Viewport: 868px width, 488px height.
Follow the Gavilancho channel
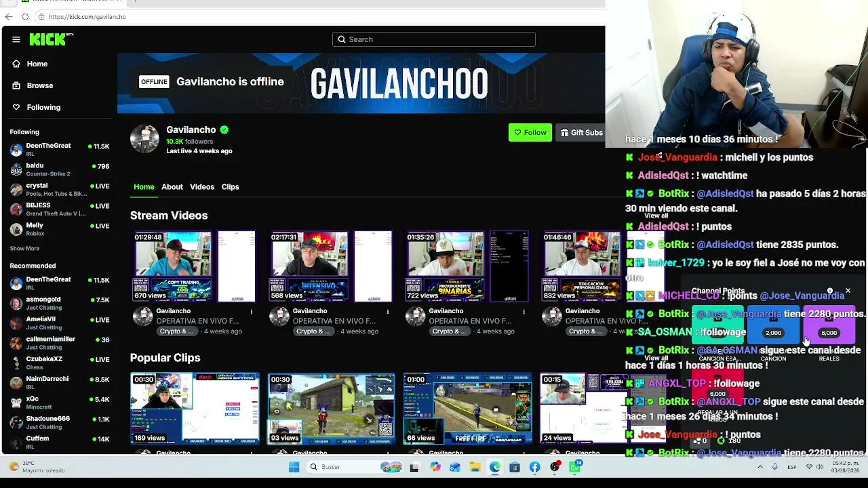(530, 133)
